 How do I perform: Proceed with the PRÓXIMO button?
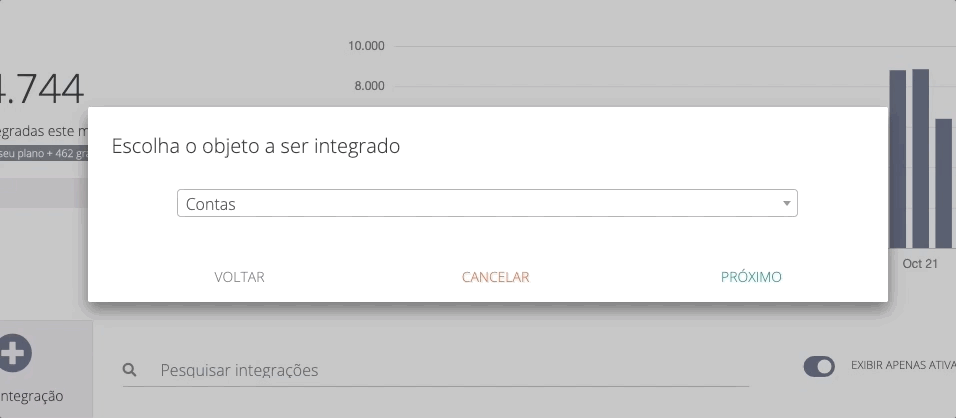pyautogui.click(x=751, y=277)
